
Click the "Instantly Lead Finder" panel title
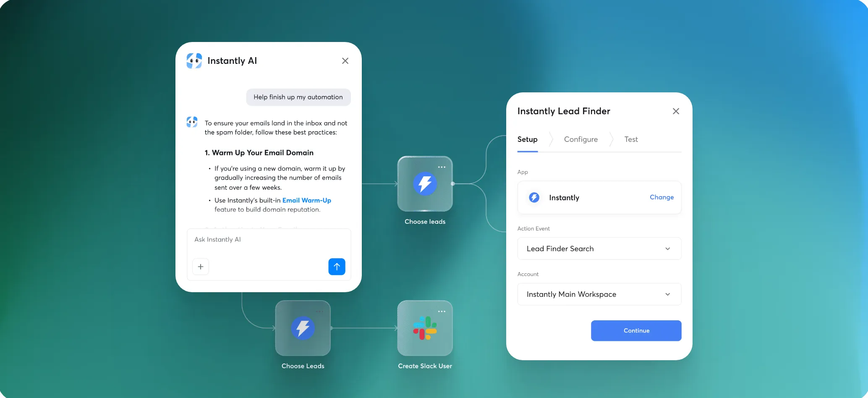click(x=564, y=111)
